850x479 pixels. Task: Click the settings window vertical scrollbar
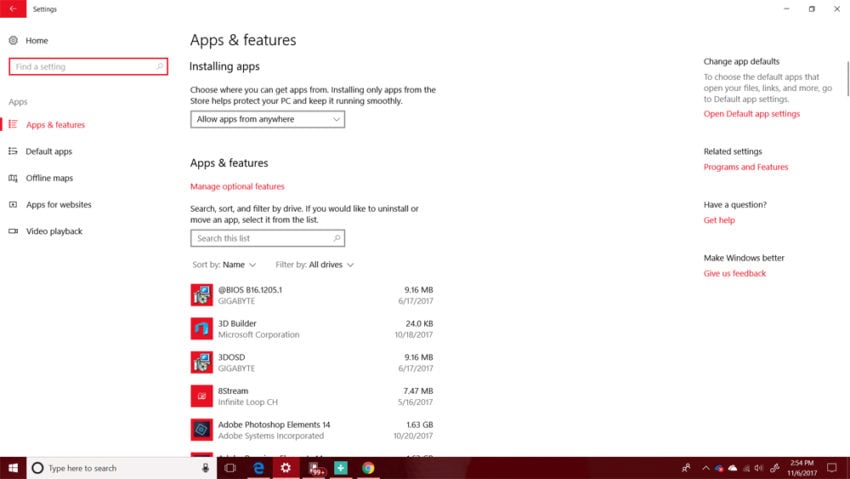pyautogui.click(x=848, y=79)
